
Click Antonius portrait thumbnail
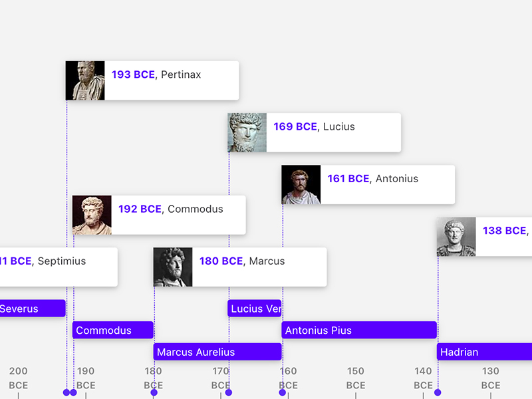click(301, 184)
